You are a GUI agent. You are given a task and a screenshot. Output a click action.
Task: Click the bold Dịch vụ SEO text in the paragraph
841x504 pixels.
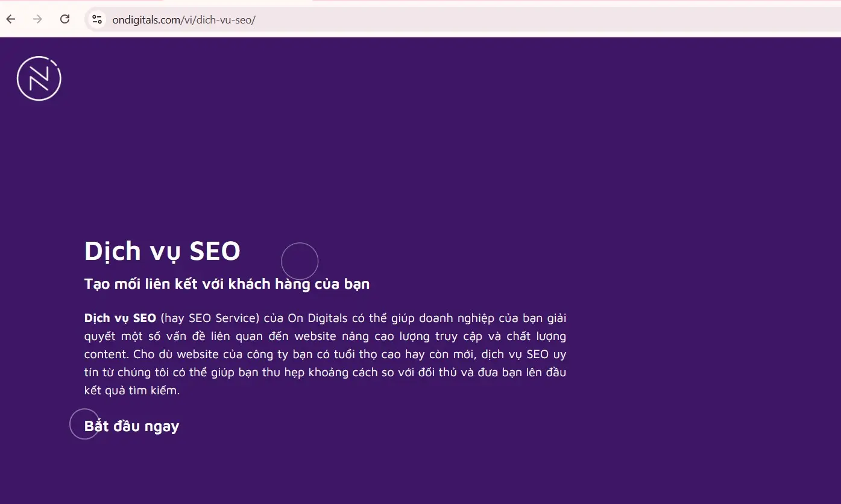[x=120, y=318]
